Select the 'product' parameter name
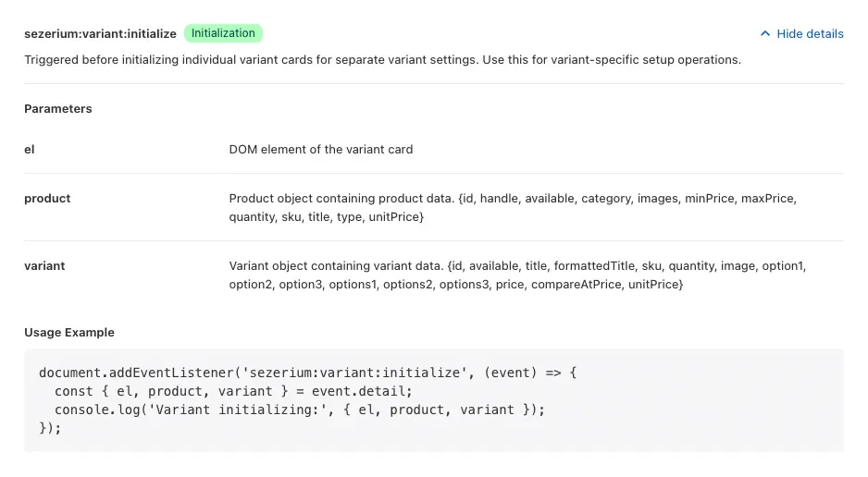868x477 pixels. tap(47, 199)
